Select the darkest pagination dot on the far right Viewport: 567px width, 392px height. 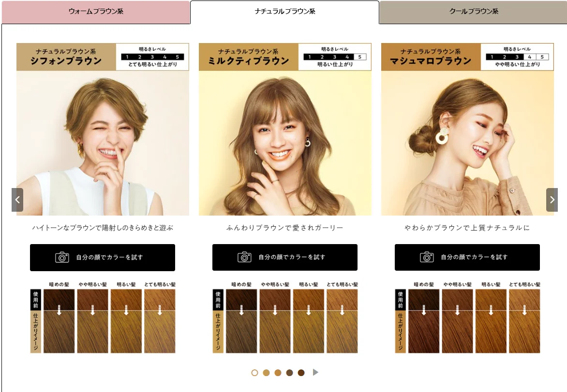(x=301, y=373)
